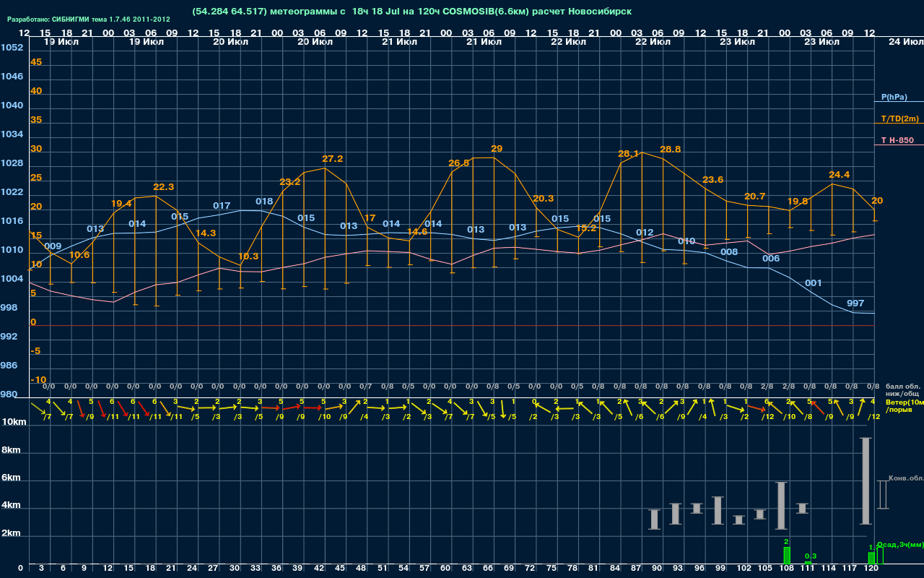924x578 pixels.
Task: Select the T/TD(2m) legend entry
Action: click(x=900, y=118)
